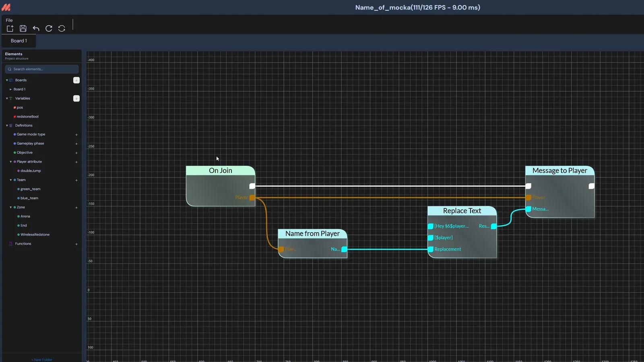Open the File menu
The image size is (644, 362).
(9, 20)
